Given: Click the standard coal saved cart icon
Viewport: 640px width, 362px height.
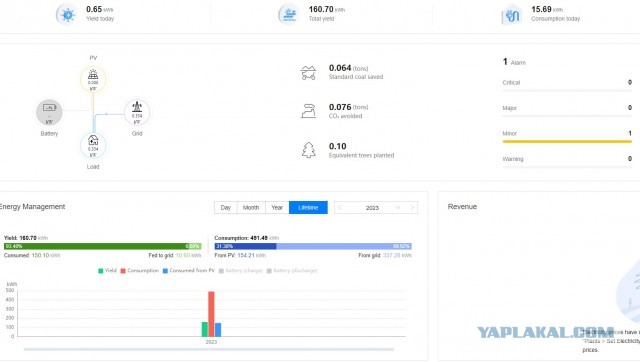Looking at the screenshot, I should (x=308, y=73).
